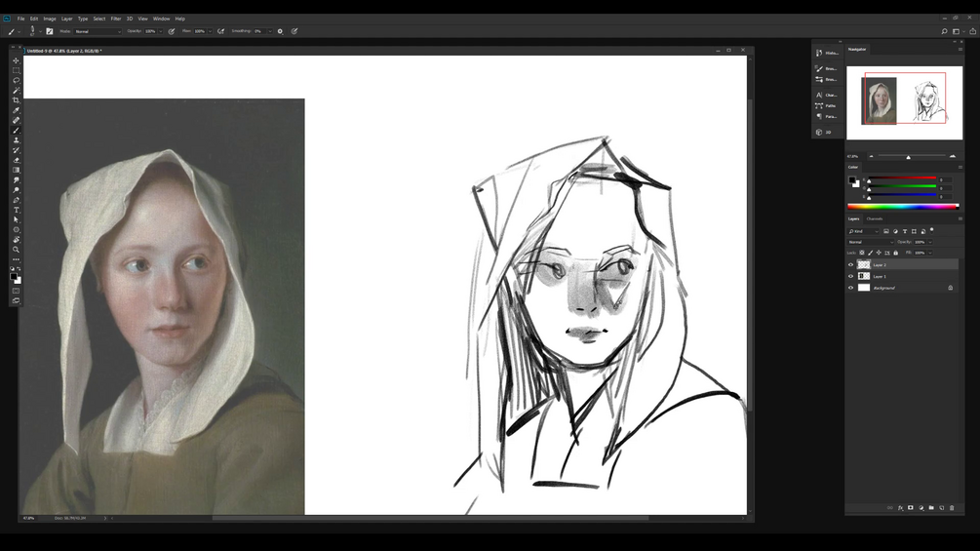Viewport: 980px width, 551px height.
Task: Open layer Opacity dropdown
Action: (x=930, y=243)
